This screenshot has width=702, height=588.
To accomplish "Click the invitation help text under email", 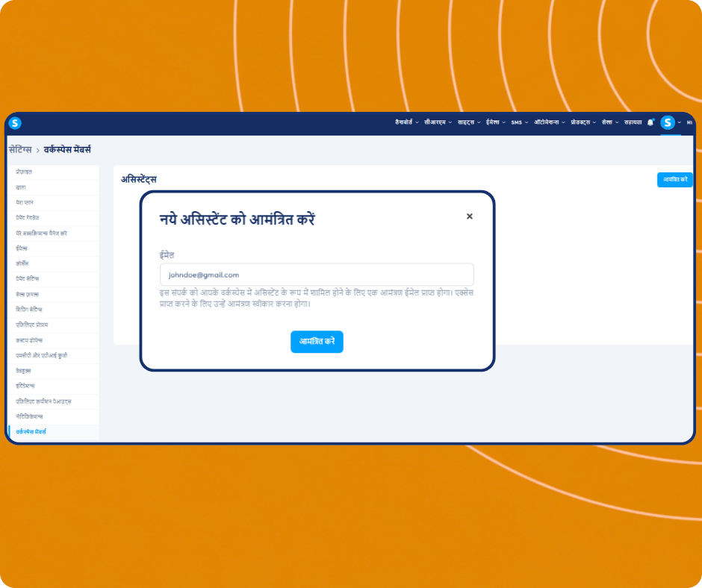I will click(x=317, y=298).
